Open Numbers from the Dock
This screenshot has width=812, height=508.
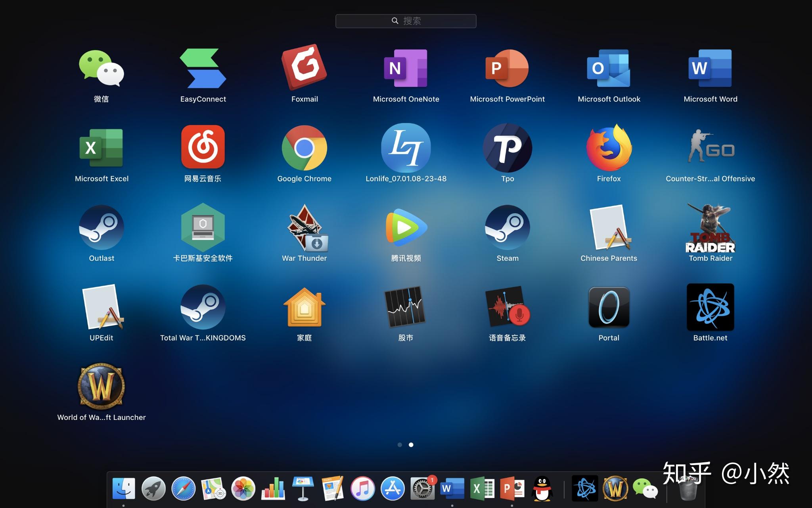[x=273, y=489]
